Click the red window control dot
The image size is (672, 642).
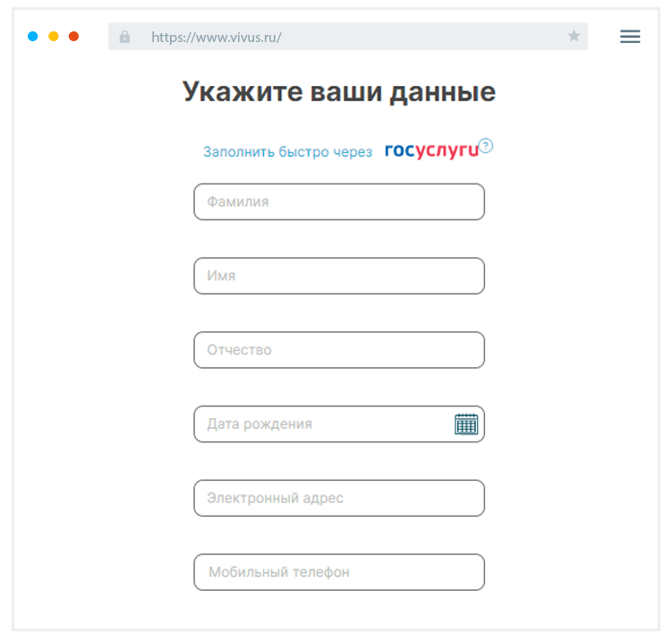[74, 37]
